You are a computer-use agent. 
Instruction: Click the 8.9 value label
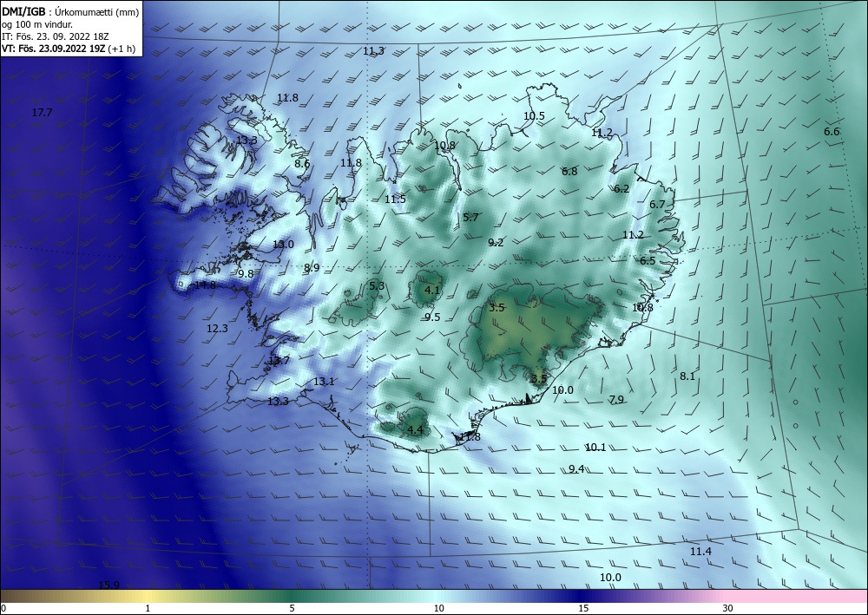[312, 268]
